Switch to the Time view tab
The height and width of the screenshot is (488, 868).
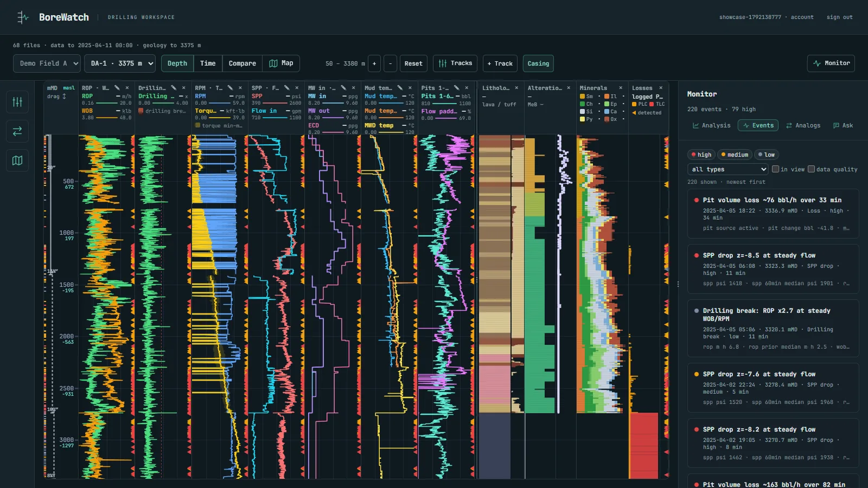click(x=208, y=63)
